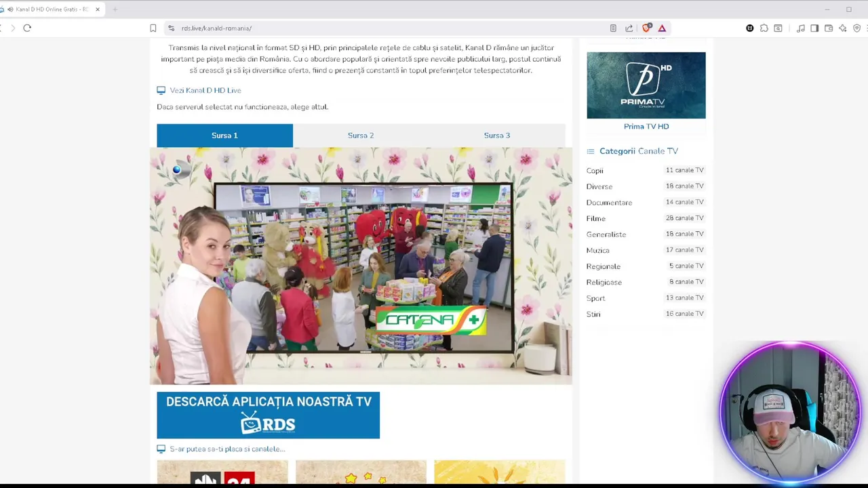Click the live video player
868x488 pixels.
[x=361, y=266]
